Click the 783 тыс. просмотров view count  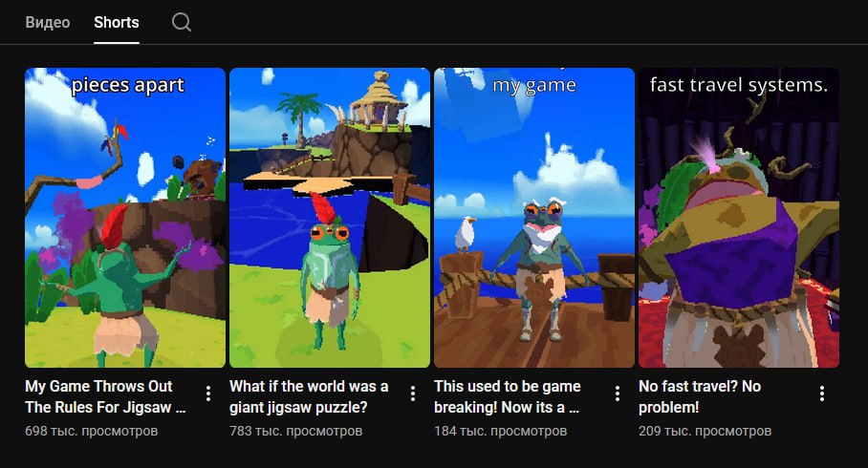296,431
